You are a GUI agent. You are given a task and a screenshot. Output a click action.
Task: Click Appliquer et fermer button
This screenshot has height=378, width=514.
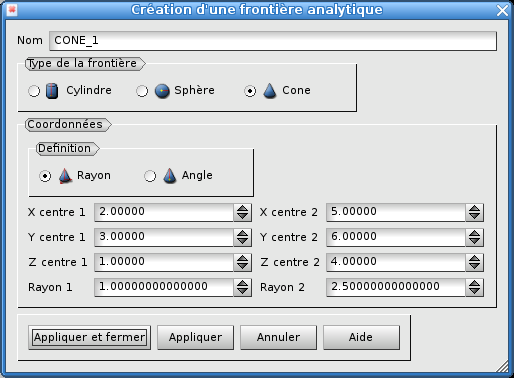[x=90, y=337]
